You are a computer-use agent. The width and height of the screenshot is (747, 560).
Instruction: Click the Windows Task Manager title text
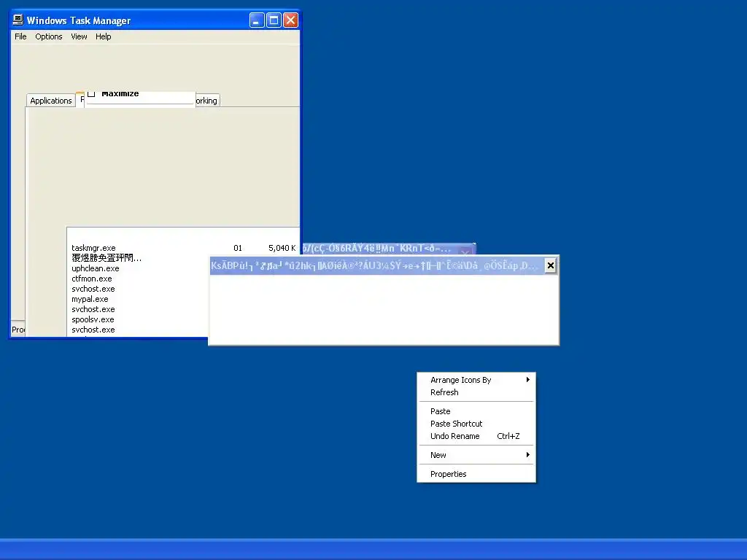point(79,20)
